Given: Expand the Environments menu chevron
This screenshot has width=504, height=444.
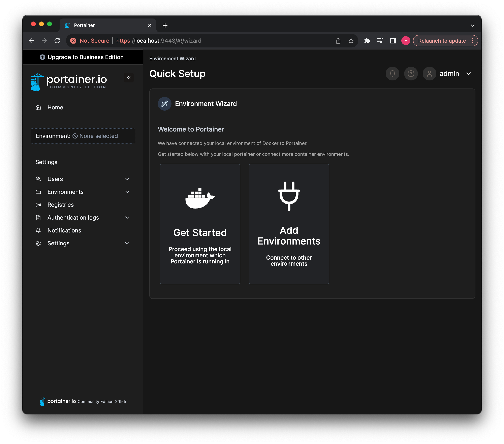Looking at the screenshot, I should point(127,192).
